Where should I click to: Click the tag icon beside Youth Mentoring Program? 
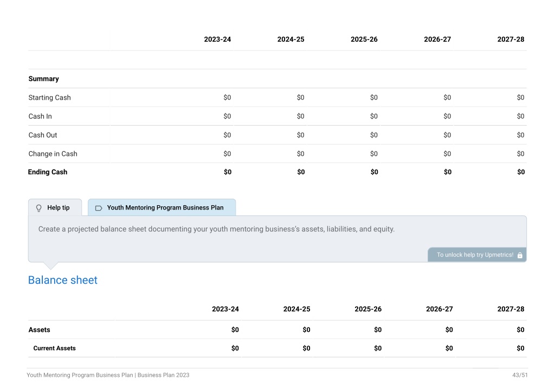(99, 208)
